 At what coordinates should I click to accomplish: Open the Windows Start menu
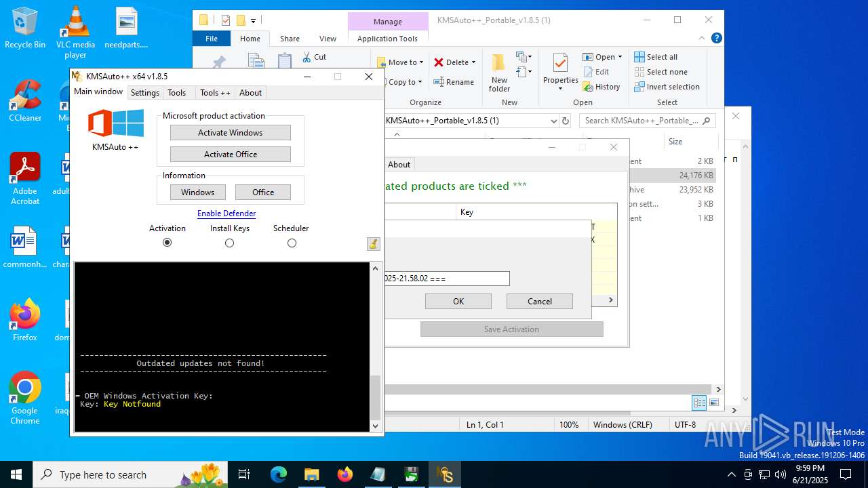16,474
